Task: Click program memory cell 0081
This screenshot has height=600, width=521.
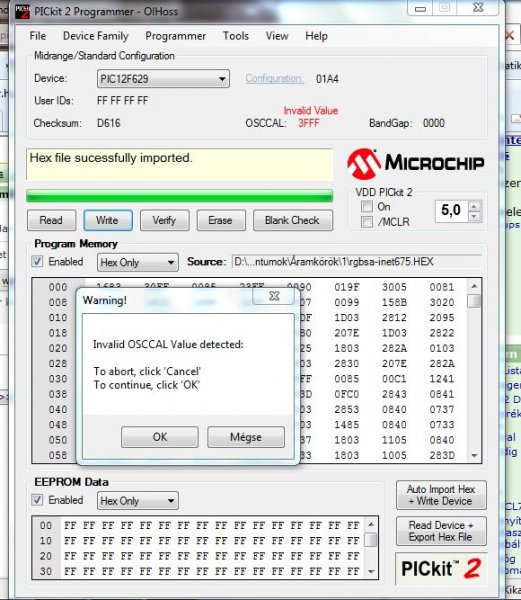Action: 441,287
